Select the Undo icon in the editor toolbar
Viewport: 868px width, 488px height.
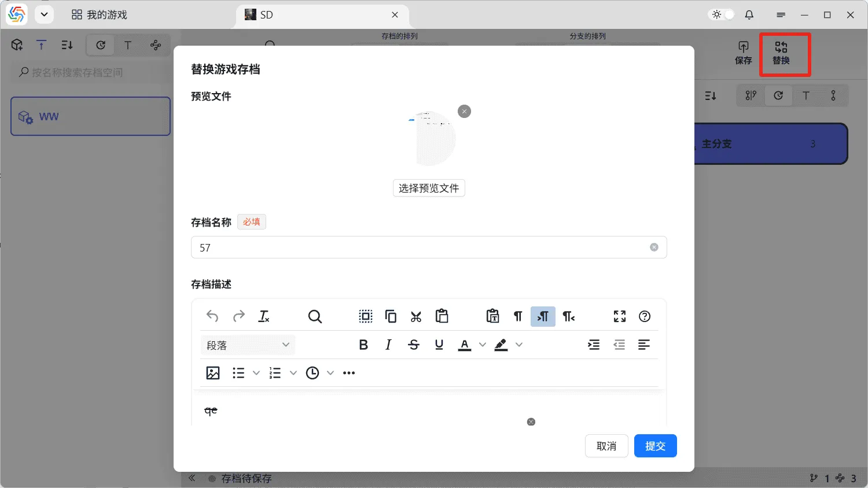click(x=212, y=316)
